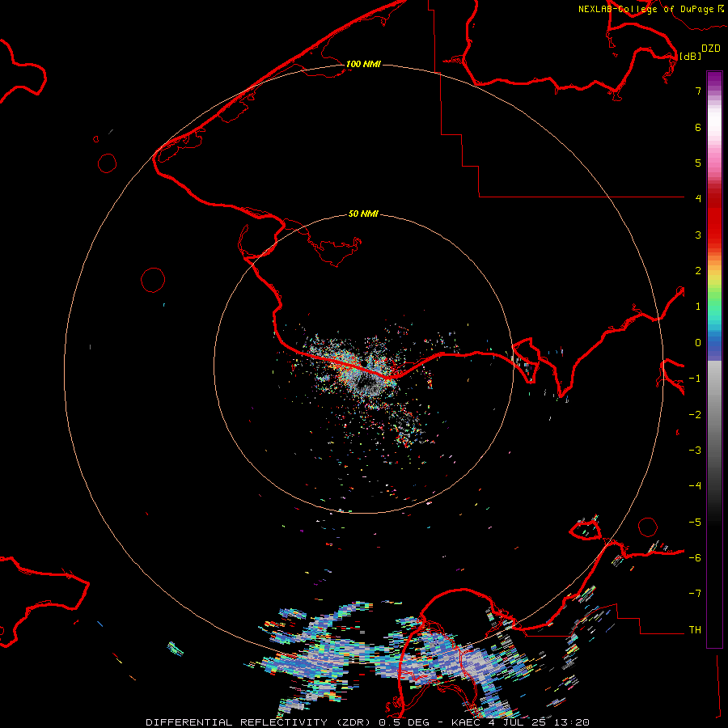
Task: Click the 4 value on color scale
Action: coord(698,199)
